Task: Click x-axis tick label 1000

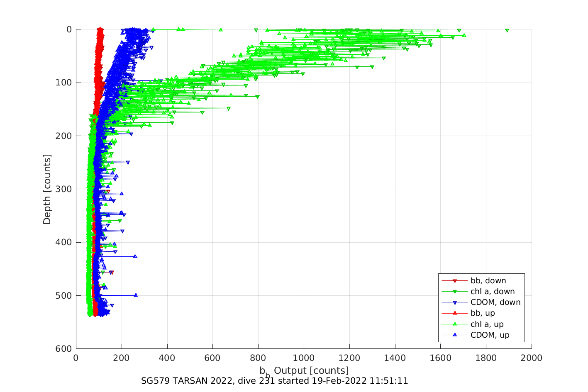Action: point(304,358)
